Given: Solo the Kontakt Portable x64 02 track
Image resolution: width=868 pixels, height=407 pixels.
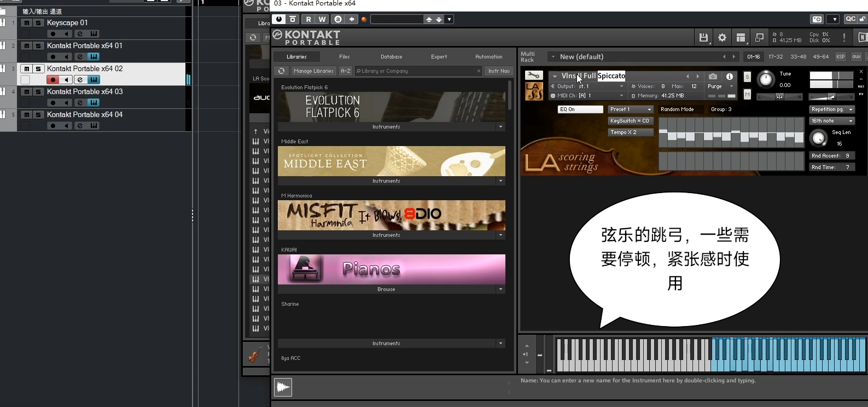Looking at the screenshot, I should pyautogui.click(x=38, y=69).
